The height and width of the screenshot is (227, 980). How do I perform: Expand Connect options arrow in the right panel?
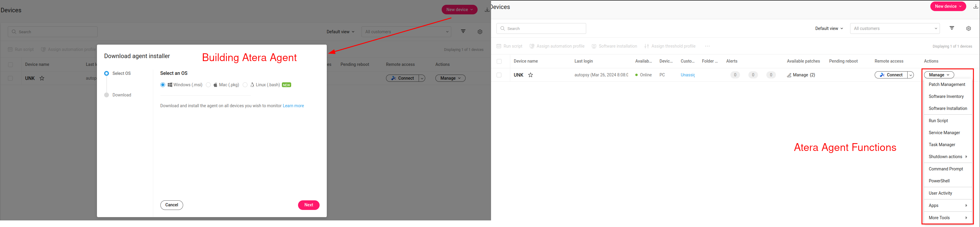pyautogui.click(x=911, y=75)
